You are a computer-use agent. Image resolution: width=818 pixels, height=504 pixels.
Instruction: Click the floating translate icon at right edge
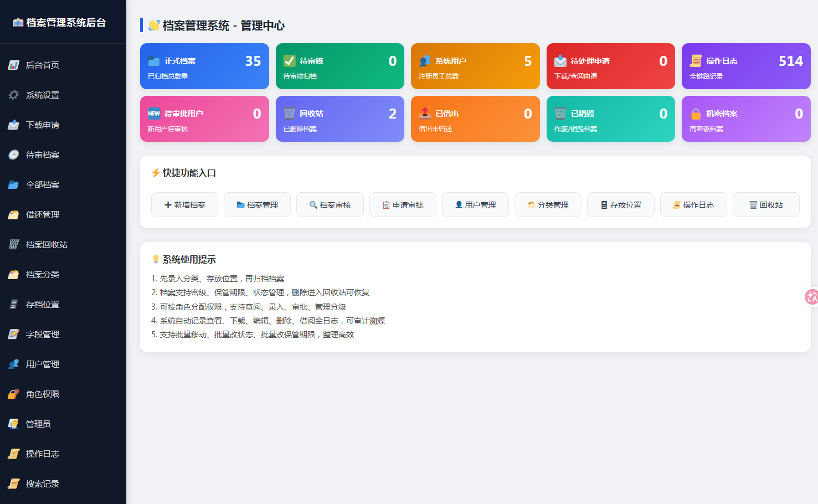point(811,297)
